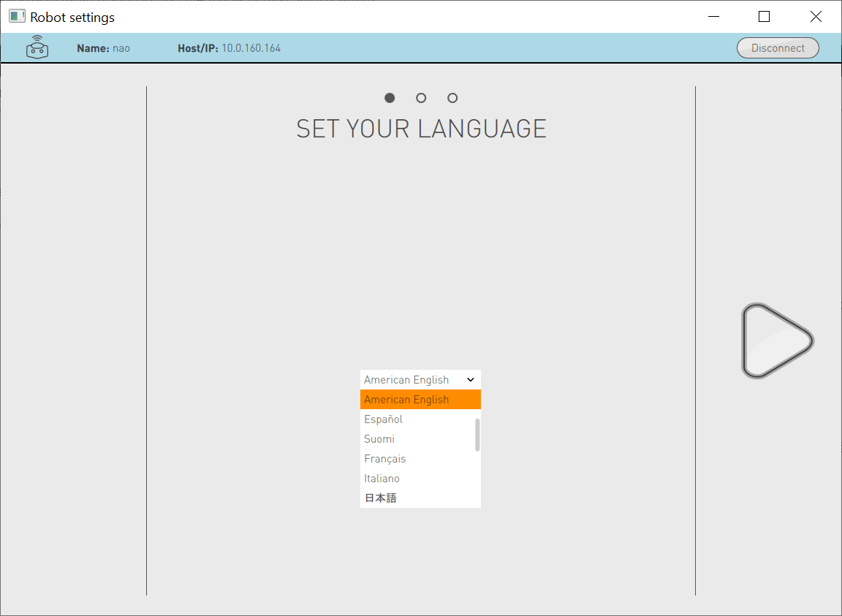Collapse the language list using the chevron arrow
The height and width of the screenshot is (616, 842).
471,380
